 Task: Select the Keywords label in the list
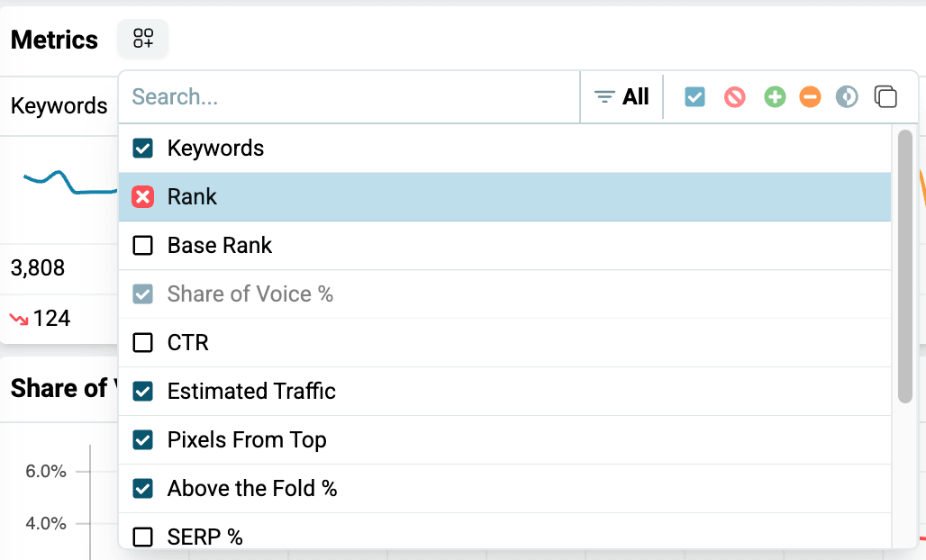pos(215,149)
